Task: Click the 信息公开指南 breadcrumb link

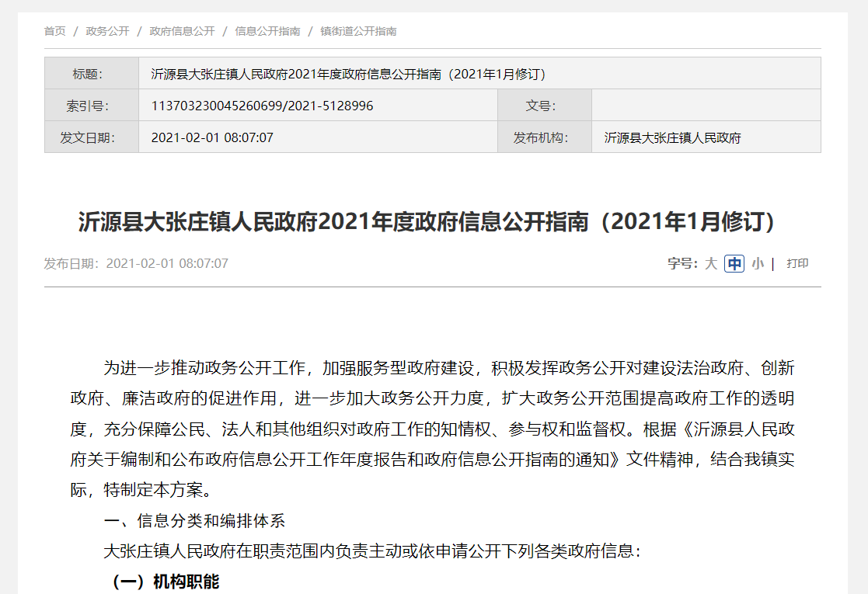Action: (x=267, y=31)
